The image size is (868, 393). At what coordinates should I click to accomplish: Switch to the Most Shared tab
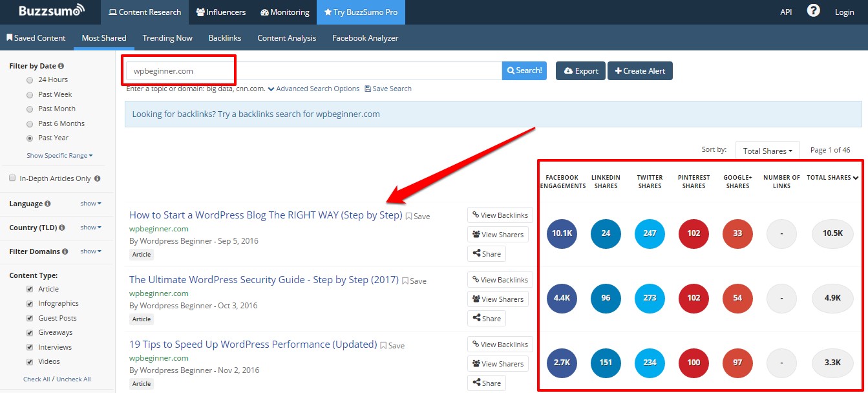tap(104, 38)
